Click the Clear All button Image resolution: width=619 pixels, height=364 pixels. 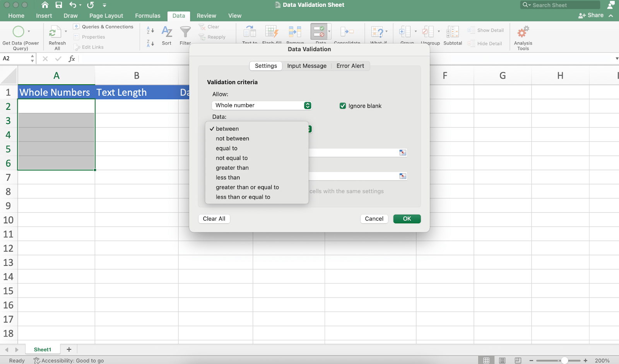214,218
